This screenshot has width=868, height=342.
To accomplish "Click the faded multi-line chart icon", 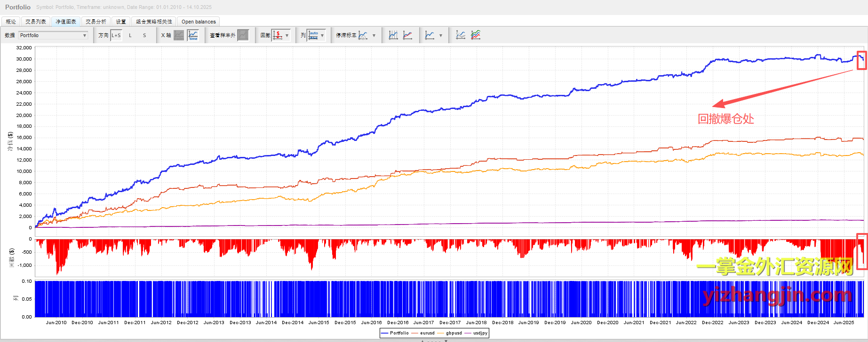I will click(x=461, y=35).
